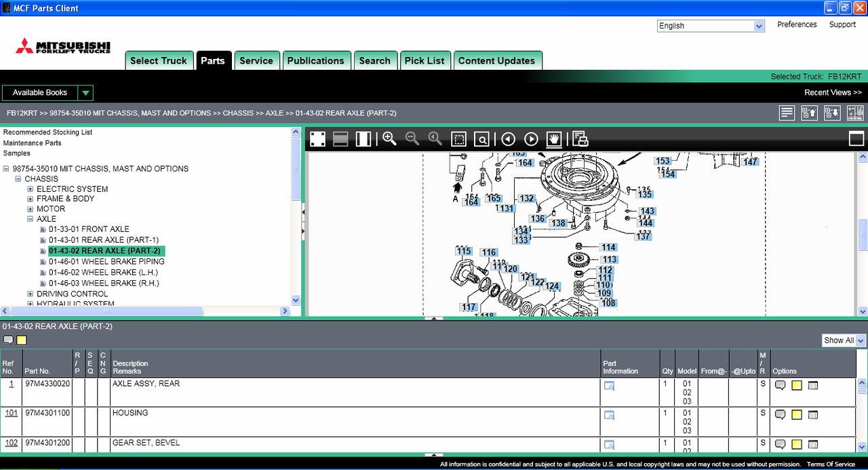
Task: Collapse the AXLE tree node
Action: (31, 219)
